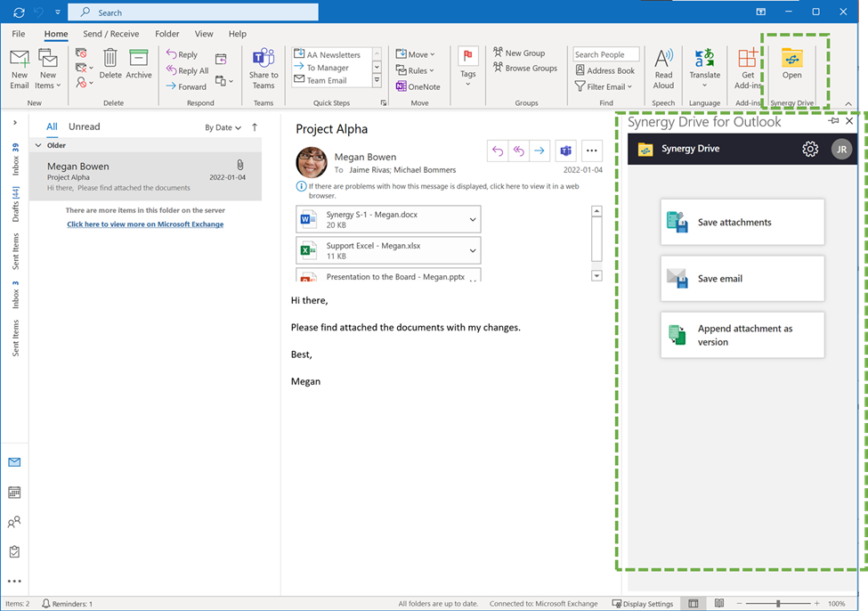Open Synergy Drive settings gear
This screenshot has height=611, width=868.
point(810,149)
